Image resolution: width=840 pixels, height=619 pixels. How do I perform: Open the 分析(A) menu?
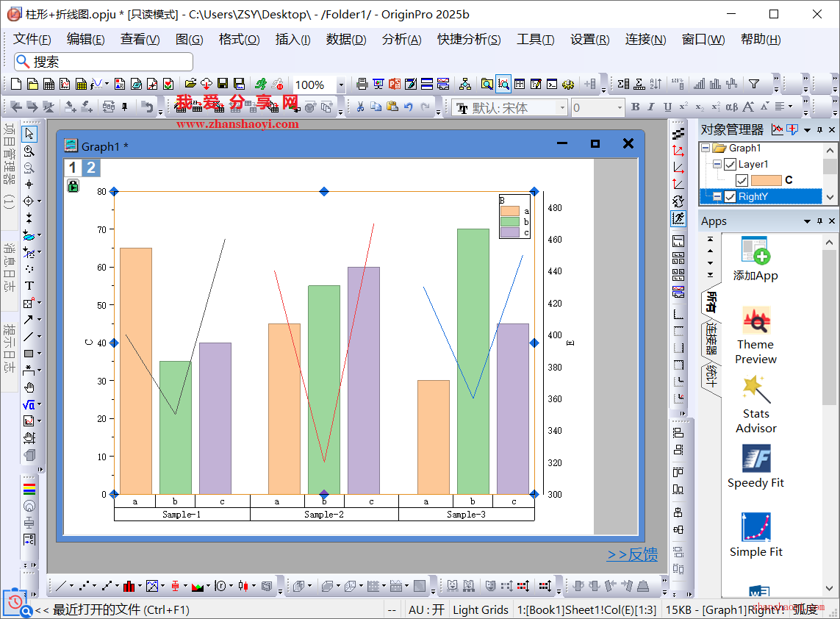point(401,40)
